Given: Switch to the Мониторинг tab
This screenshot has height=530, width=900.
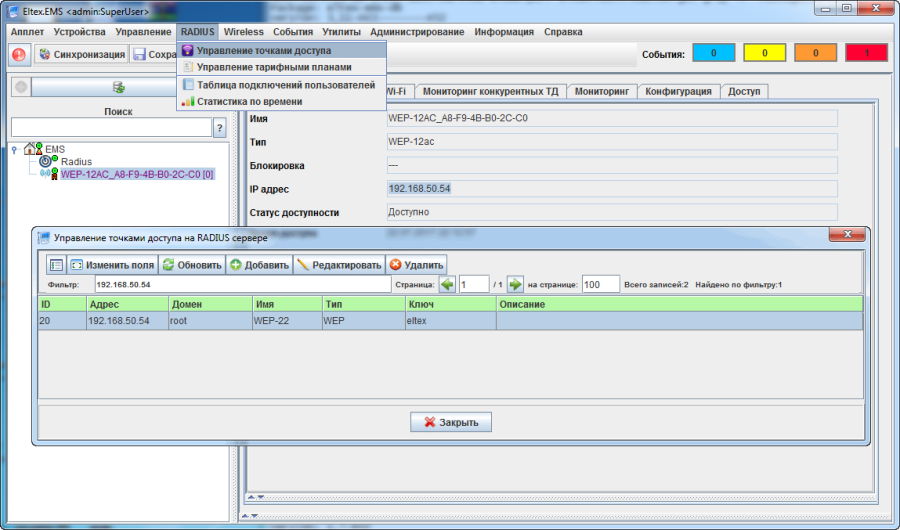Looking at the screenshot, I should click(x=602, y=91).
